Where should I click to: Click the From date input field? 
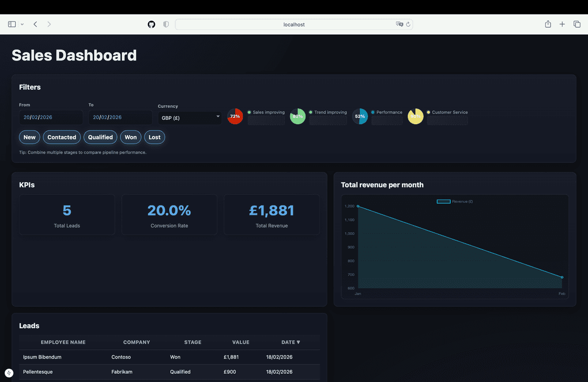coord(51,117)
